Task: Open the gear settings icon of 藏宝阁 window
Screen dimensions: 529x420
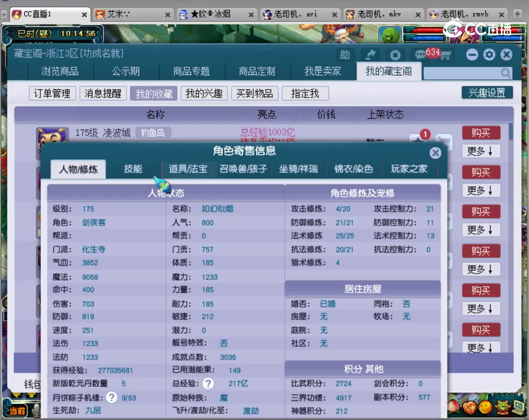Action: tap(489, 55)
